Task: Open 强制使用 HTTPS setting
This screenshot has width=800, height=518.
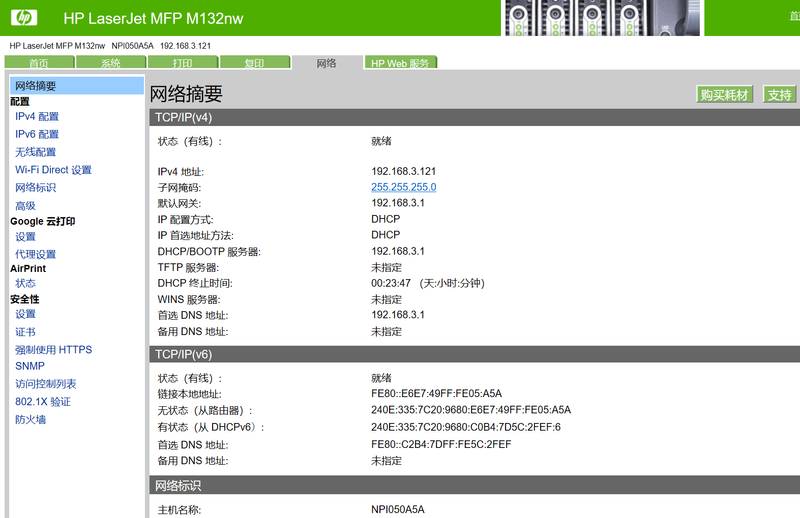Action: tap(53, 350)
